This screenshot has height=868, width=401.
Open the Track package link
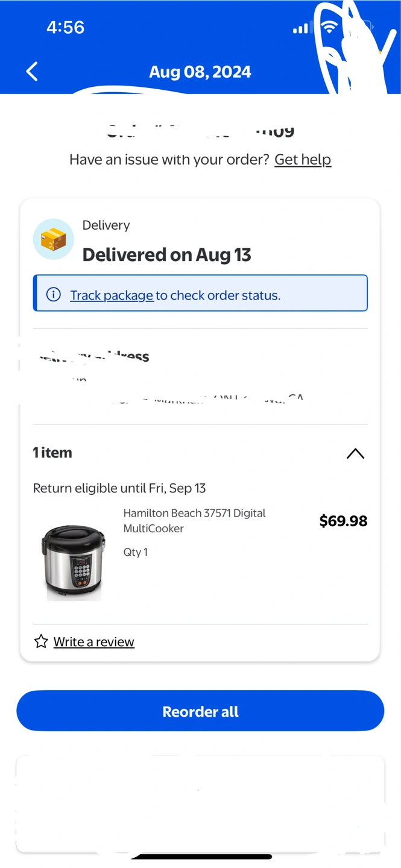click(x=112, y=295)
